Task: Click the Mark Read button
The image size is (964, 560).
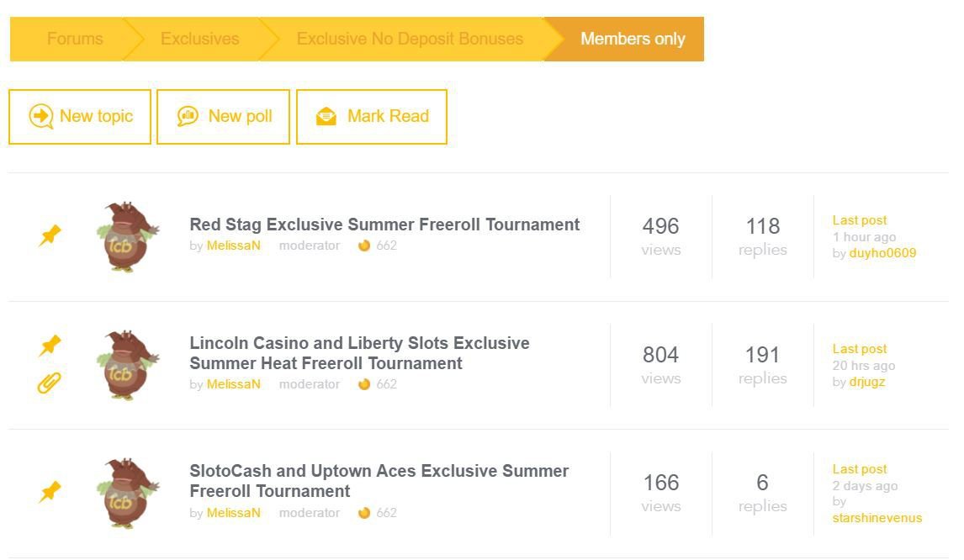Action: click(x=372, y=117)
